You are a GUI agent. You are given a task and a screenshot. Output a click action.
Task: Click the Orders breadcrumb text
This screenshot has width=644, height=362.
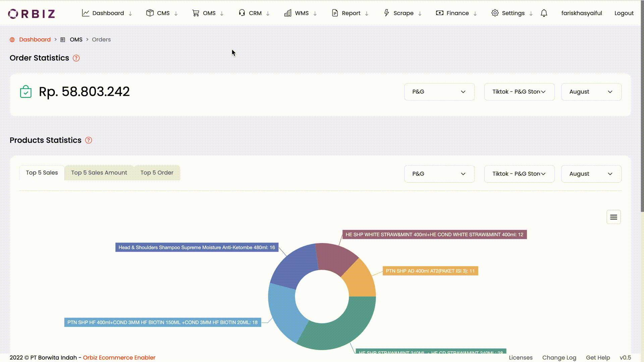coord(101,40)
